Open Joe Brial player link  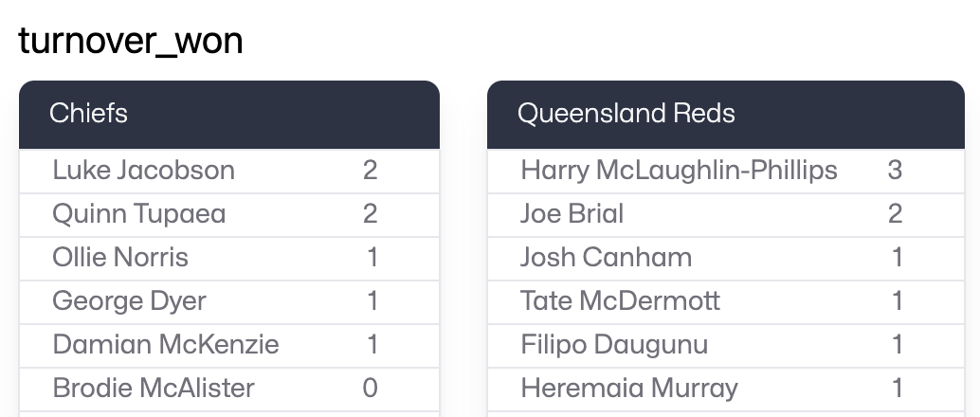(x=572, y=214)
